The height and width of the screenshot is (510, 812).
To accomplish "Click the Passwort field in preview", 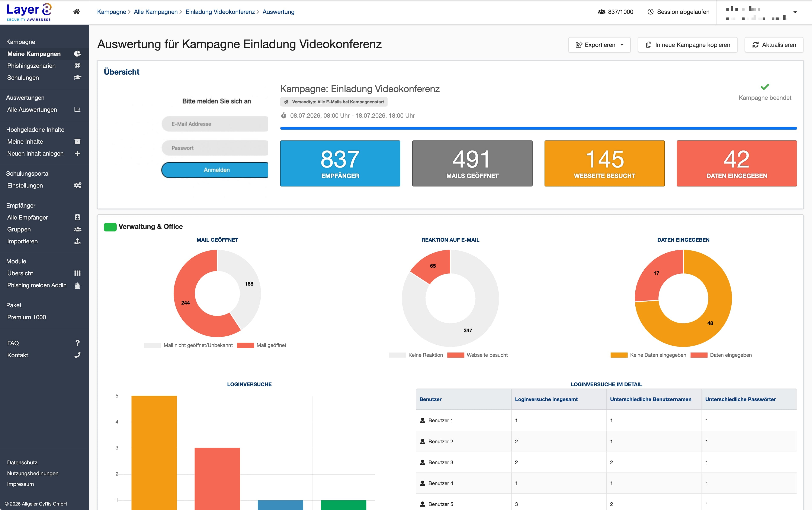I will 215,148.
